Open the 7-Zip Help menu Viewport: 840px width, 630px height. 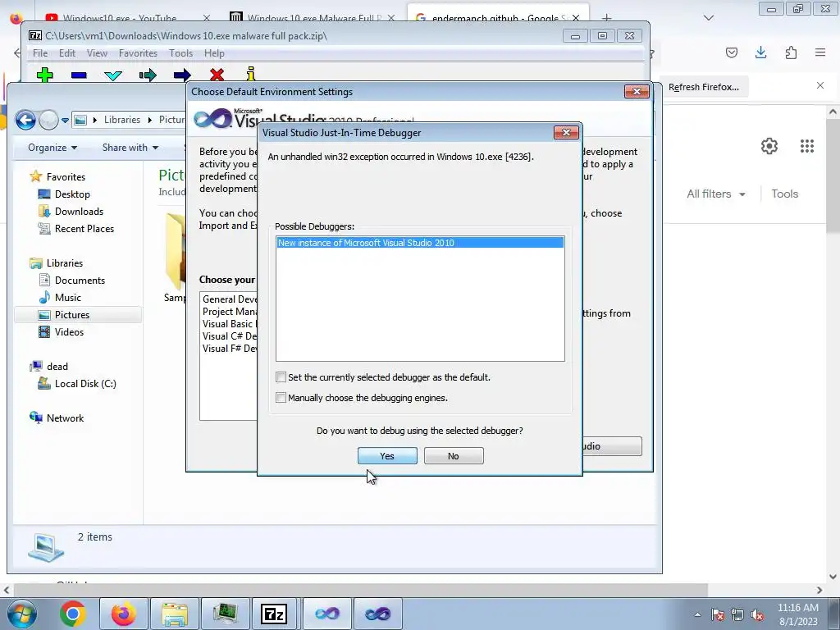click(214, 53)
